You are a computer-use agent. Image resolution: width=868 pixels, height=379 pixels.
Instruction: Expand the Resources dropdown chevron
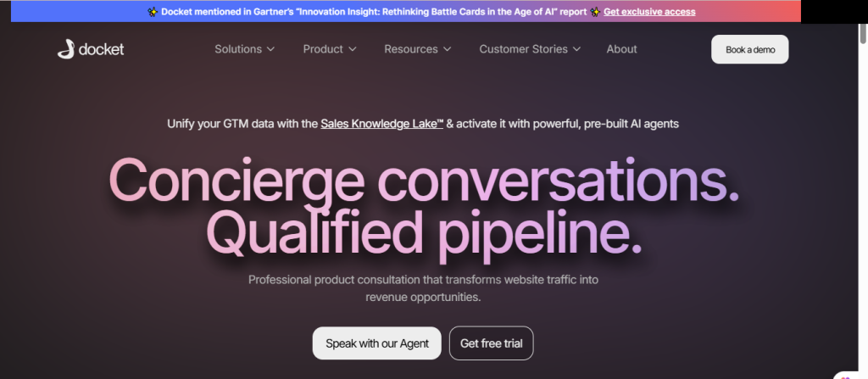point(447,49)
